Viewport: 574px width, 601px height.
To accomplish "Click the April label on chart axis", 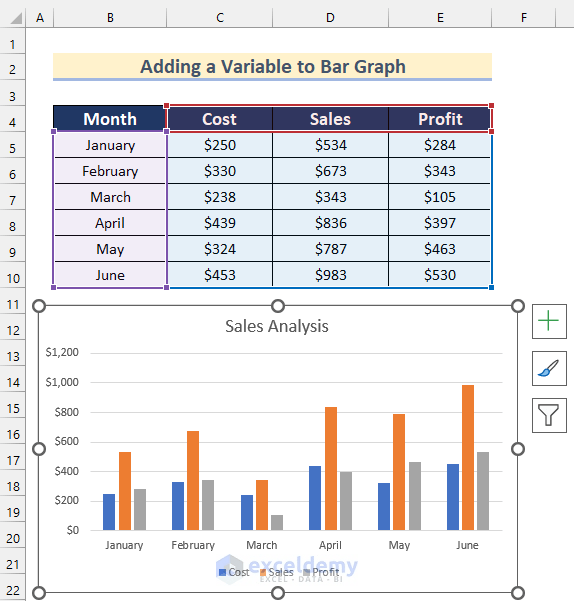I will pyautogui.click(x=330, y=545).
